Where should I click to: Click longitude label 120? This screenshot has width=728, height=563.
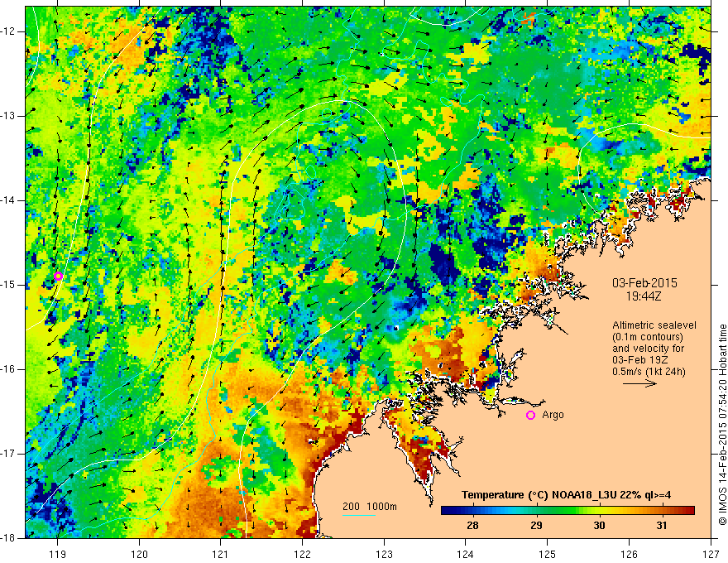pos(139,554)
